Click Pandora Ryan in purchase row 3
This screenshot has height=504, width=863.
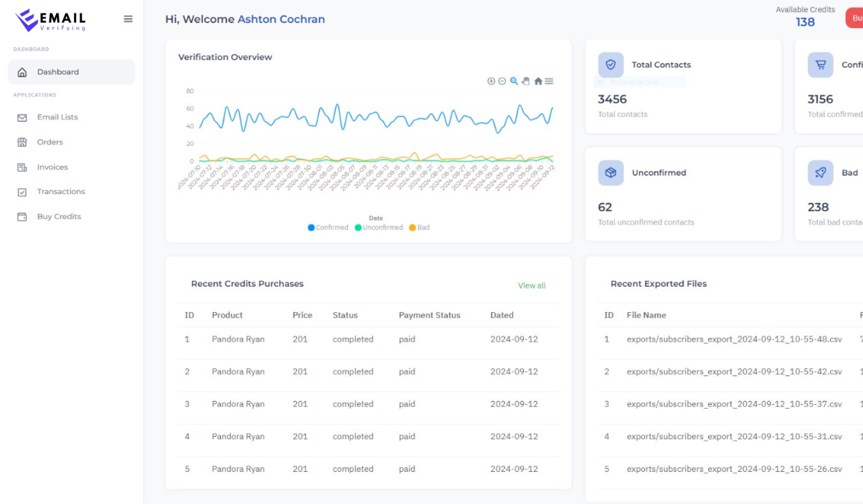238,404
